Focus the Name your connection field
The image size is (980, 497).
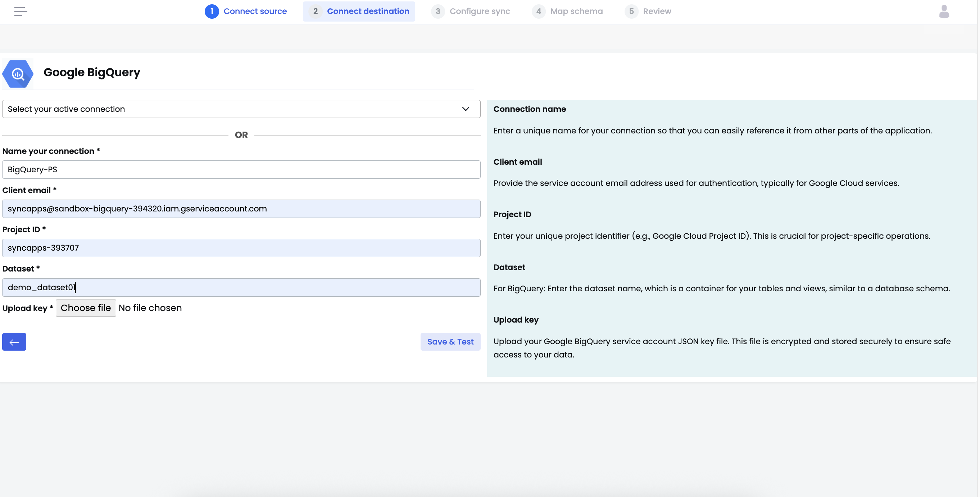[241, 170]
